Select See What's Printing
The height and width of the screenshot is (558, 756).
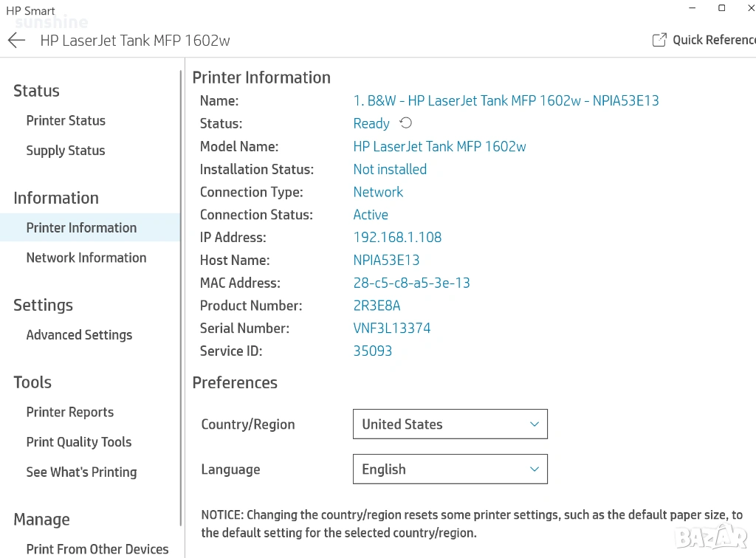coord(81,472)
